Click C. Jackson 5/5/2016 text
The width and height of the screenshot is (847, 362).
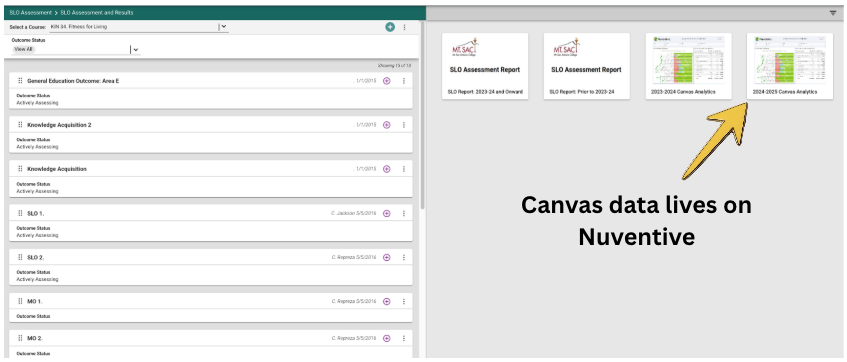[353, 213]
